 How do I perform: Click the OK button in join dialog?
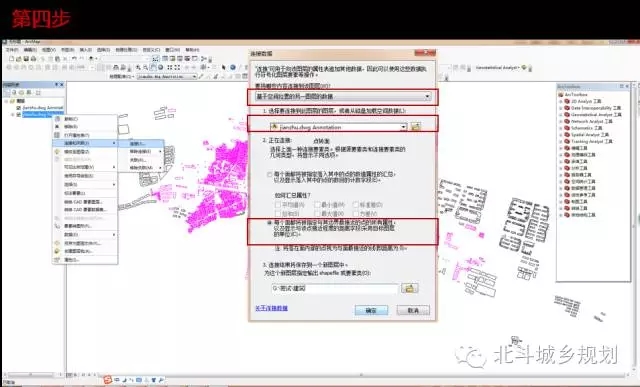pyautogui.click(x=371, y=310)
